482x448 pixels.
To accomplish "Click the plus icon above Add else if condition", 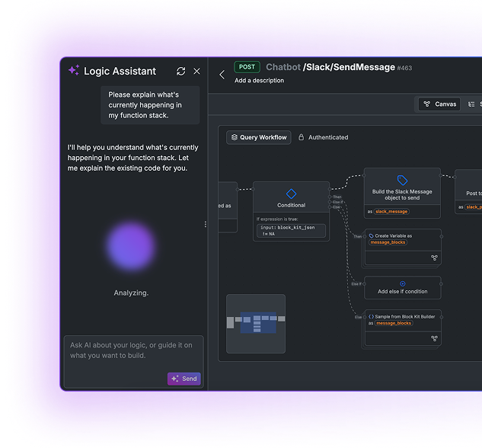I will pyautogui.click(x=403, y=283).
